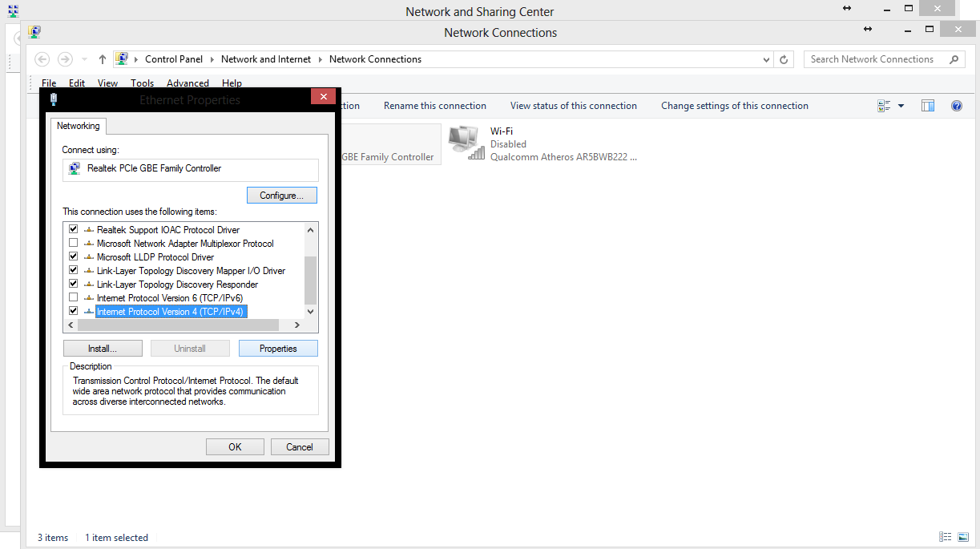The image size is (980, 549).
Task: Click Rename this connection
Action: tap(435, 106)
